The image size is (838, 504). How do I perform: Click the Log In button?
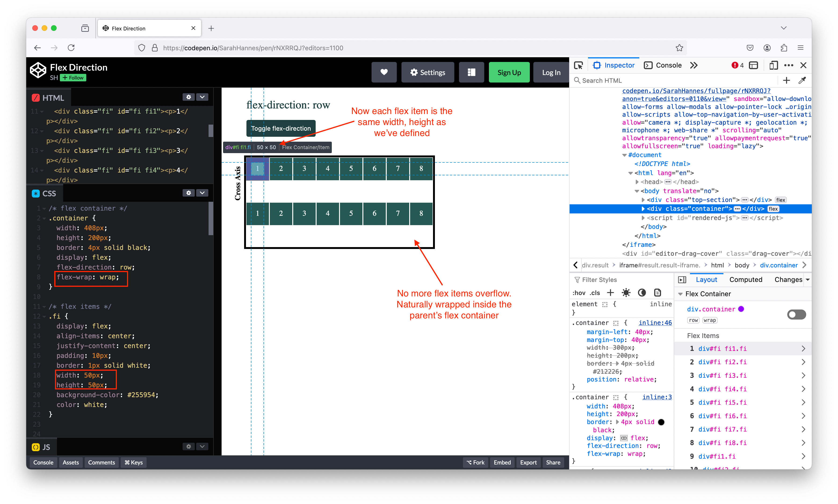tap(551, 72)
